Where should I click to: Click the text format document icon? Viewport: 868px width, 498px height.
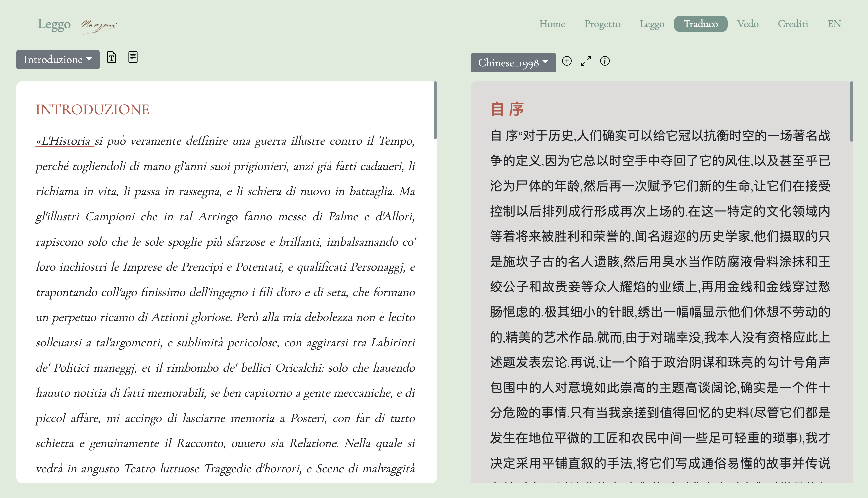click(x=111, y=57)
